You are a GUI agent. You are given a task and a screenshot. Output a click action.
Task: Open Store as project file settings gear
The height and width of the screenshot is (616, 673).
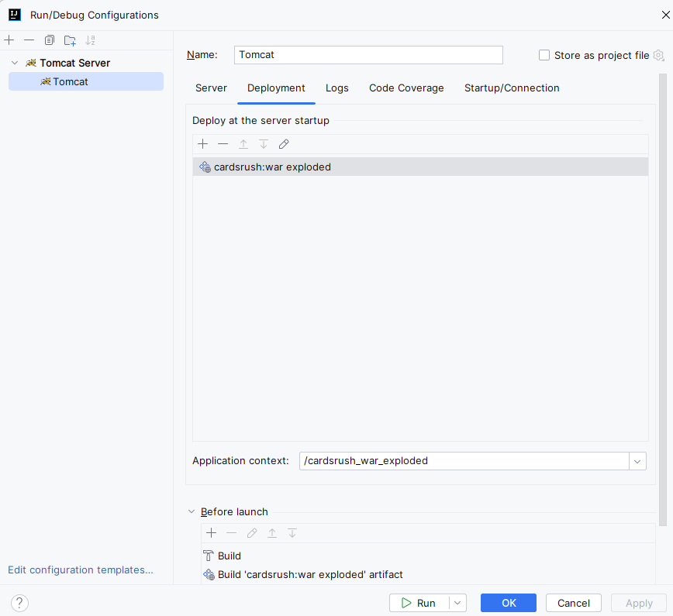pos(658,55)
